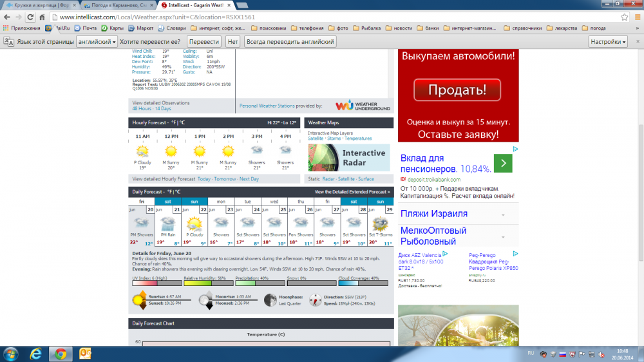Click Saturday June 21 PM Rain icon
Screen dimensions: 644x362
tap(168, 224)
